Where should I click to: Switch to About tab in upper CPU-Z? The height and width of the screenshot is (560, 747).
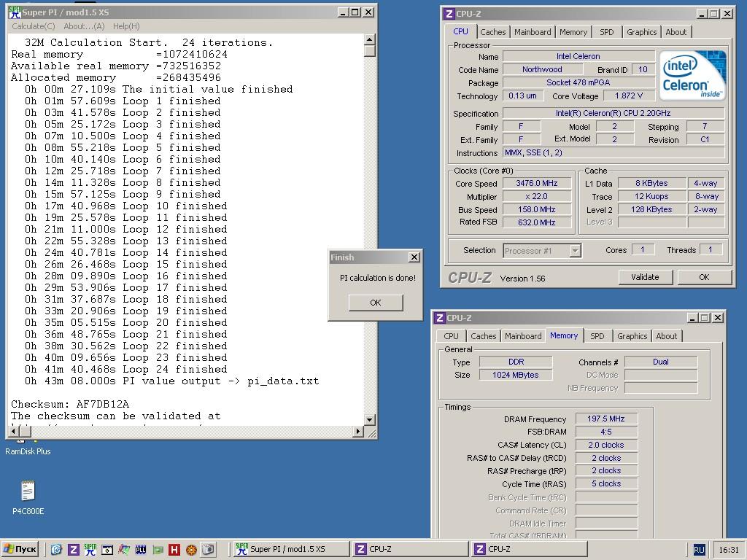(x=676, y=32)
